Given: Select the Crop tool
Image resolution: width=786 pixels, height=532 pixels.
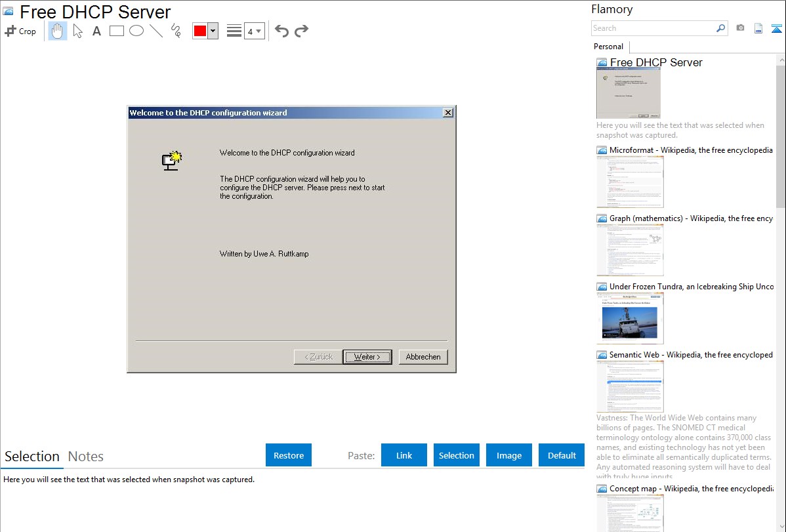Looking at the screenshot, I should pyautogui.click(x=20, y=31).
